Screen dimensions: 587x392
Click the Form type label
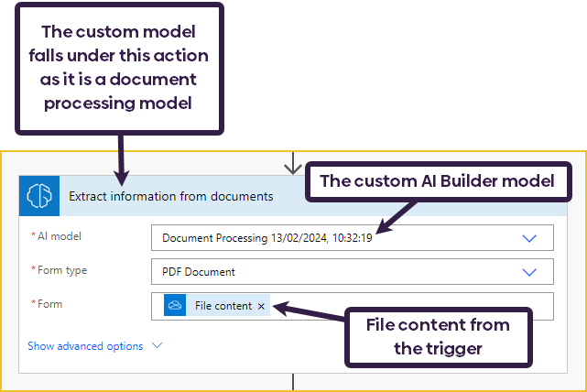(62, 270)
